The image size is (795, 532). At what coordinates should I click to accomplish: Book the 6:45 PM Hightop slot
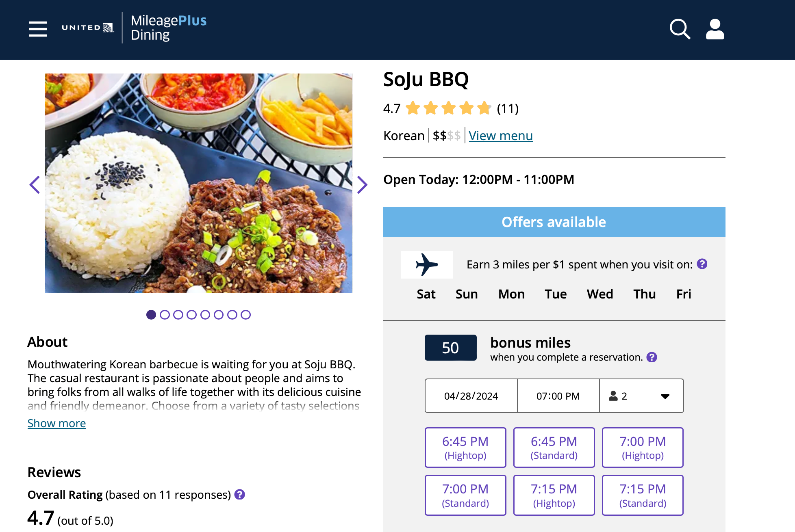tap(465, 448)
